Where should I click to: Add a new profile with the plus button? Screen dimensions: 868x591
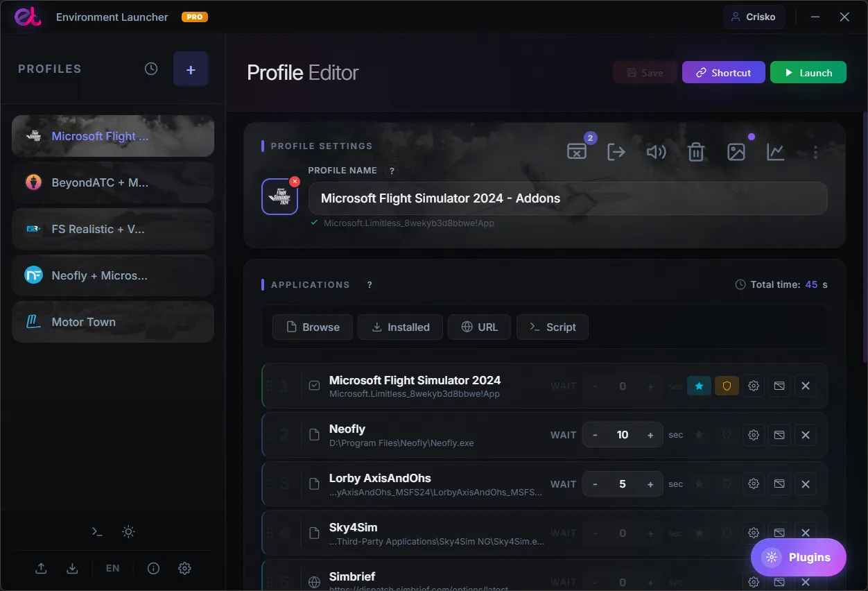(191, 69)
